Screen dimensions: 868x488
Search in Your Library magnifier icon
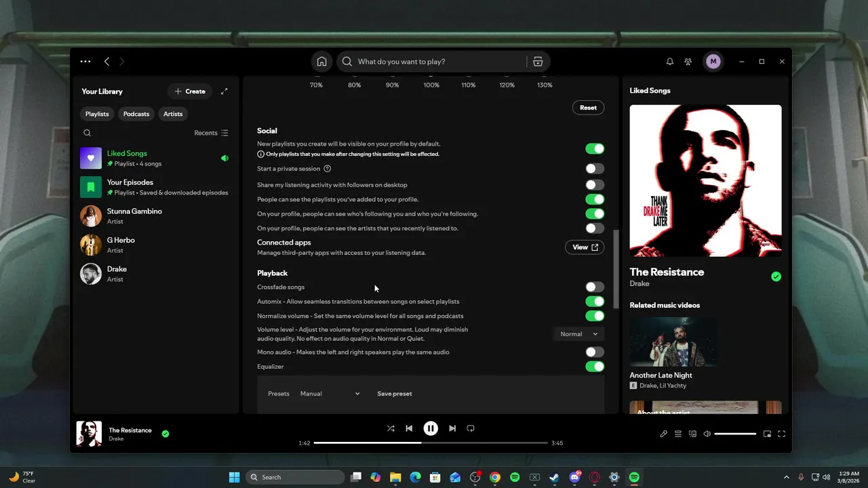pyautogui.click(x=87, y=133)
